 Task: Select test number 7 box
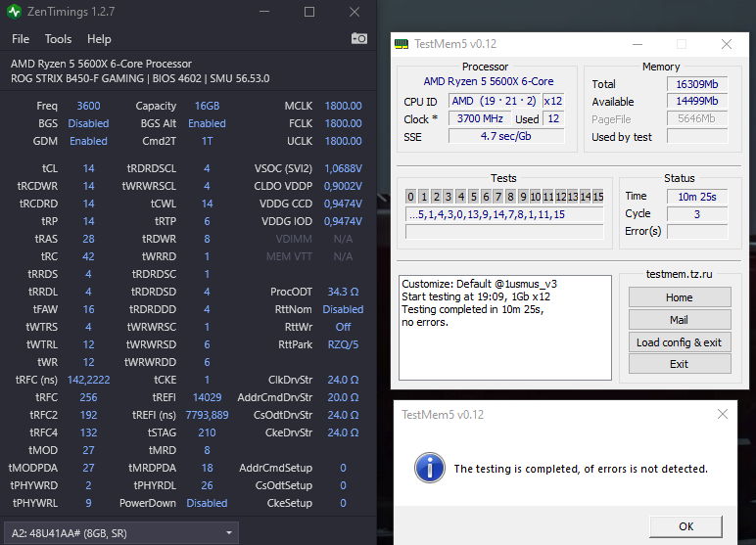pyautogui.click(x=498, y=196)
